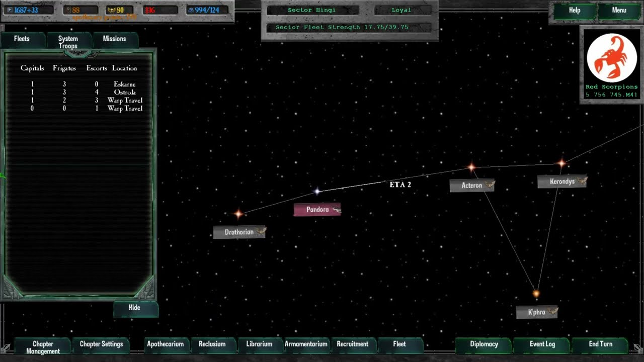Click the red icon beside 16
The width and height of the screenshot is (644, 362).
147,10
